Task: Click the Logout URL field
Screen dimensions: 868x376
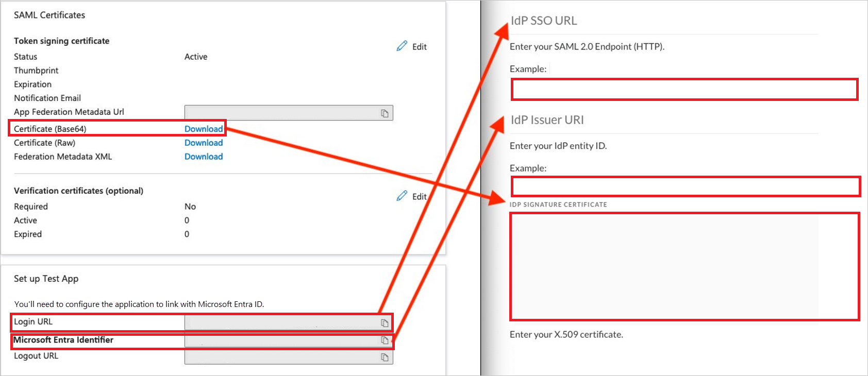Action: coord(289,357)
